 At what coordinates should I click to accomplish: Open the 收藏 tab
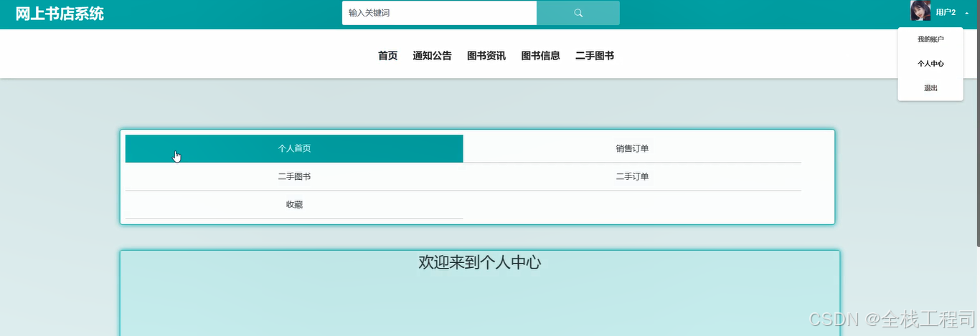[294, 204]
